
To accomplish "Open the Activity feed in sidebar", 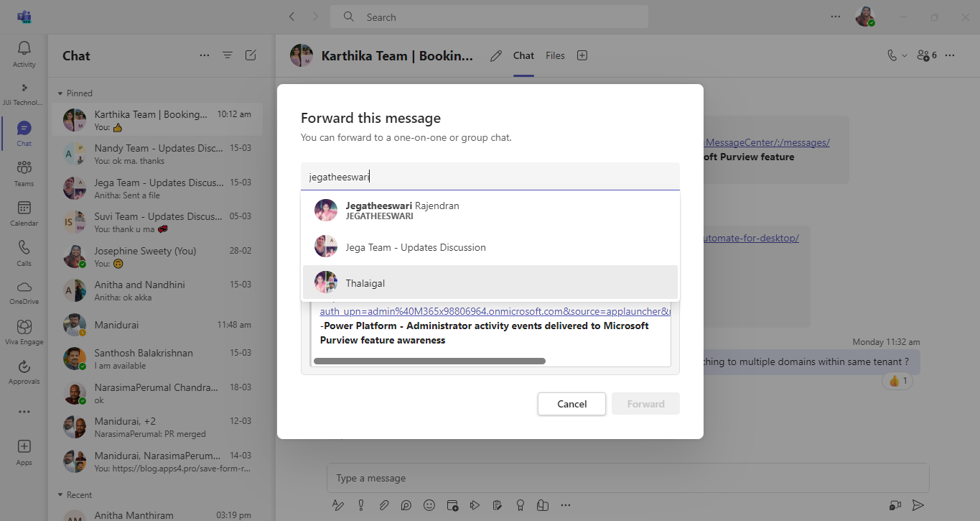I will 24,54.
